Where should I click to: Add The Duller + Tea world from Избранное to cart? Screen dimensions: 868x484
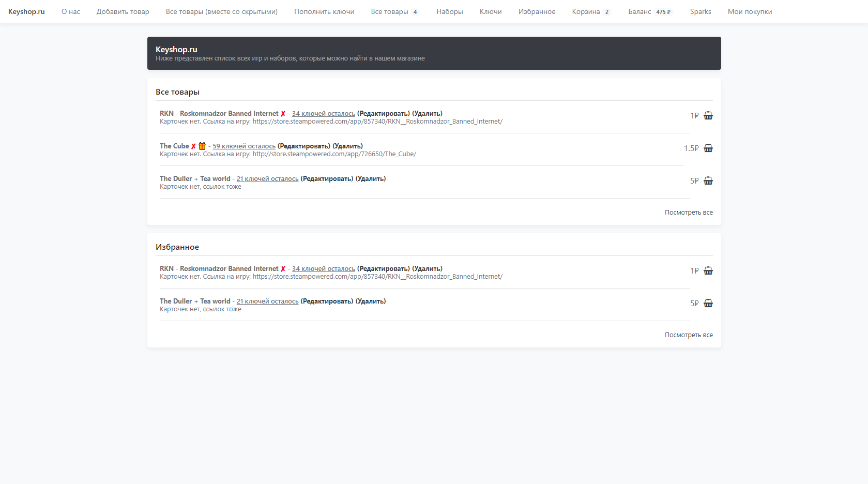tap(708, 304)
